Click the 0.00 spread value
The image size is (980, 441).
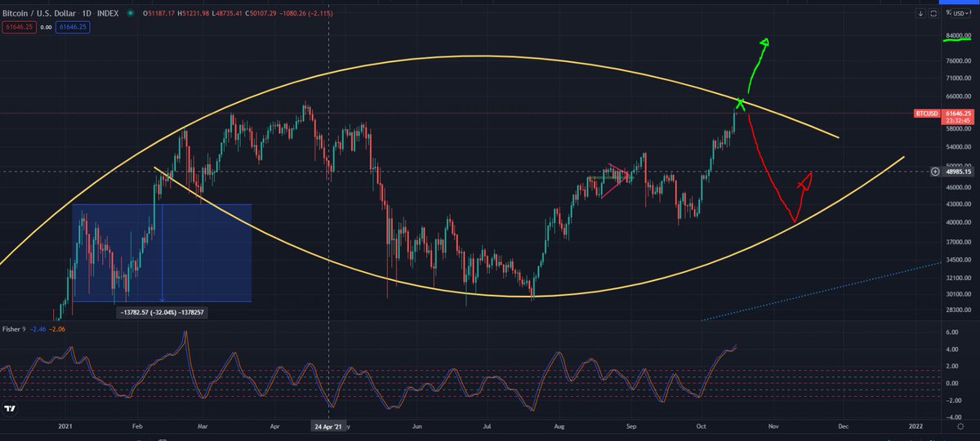[46, 27]
